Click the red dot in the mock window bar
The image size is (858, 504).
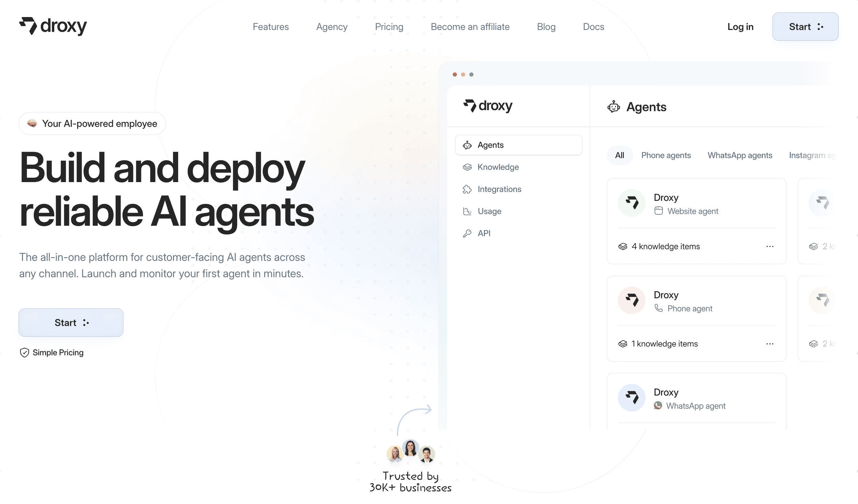(455, 74)
